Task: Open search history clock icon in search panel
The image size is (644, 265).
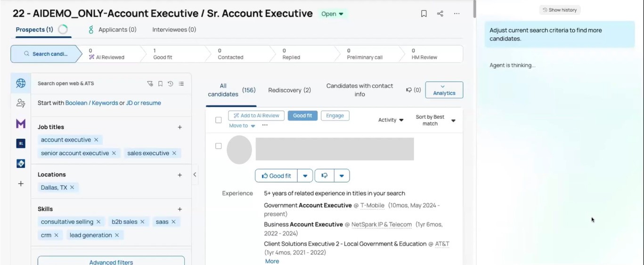Action: click(x=171, y=84)
